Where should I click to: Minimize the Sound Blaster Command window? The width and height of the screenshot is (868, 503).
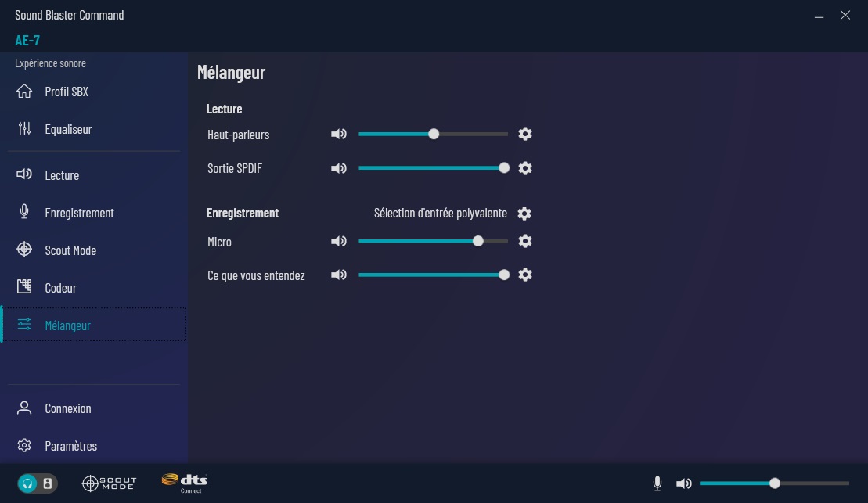[x=819, y=16]
